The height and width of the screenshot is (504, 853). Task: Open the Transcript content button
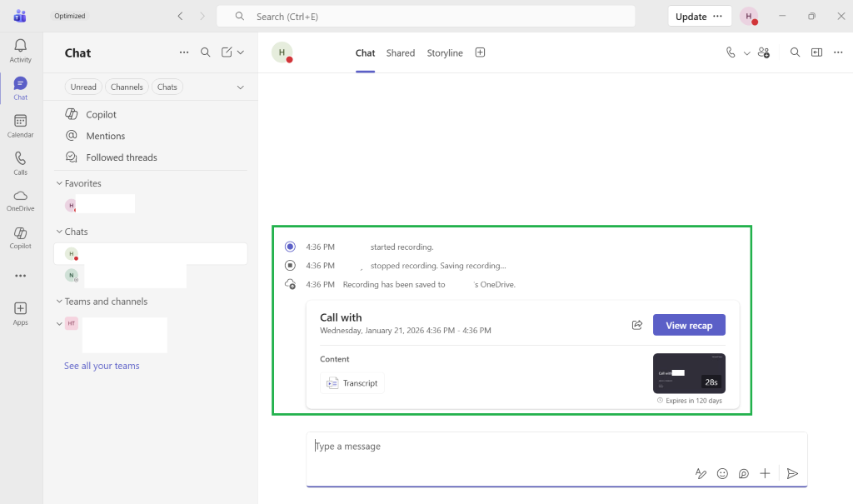click(352, 383)
